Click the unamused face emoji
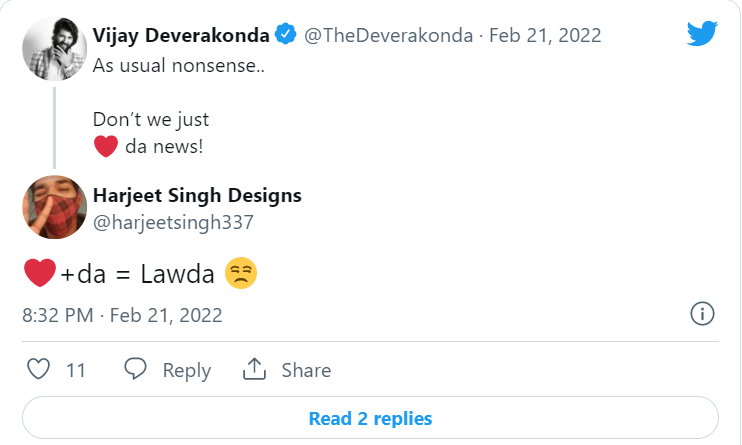Image resolution: width=742 pixels, height=445 pixels. pyautogui.click(x=241, y=273)
